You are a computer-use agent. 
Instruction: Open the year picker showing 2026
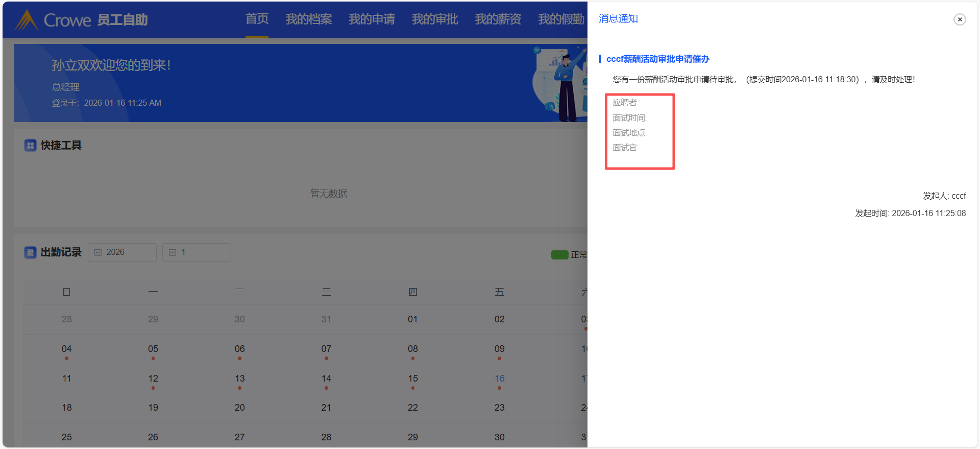pos(122,252)
